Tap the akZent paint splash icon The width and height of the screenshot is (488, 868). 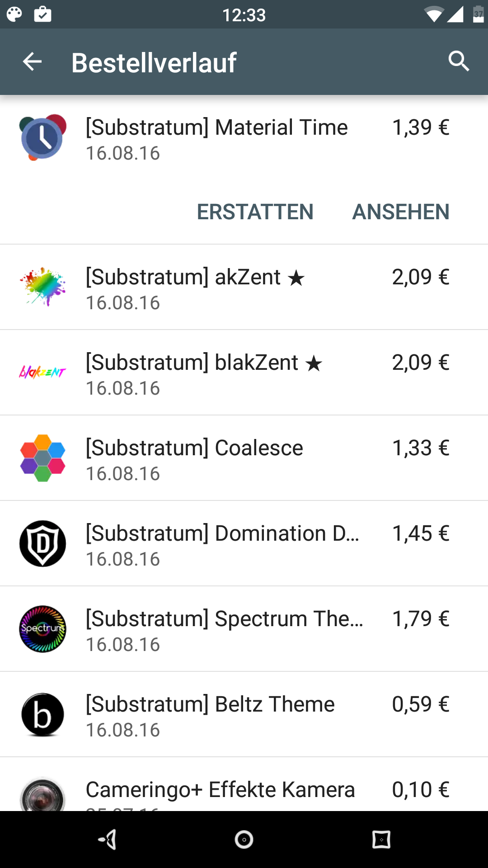point(42,287)
